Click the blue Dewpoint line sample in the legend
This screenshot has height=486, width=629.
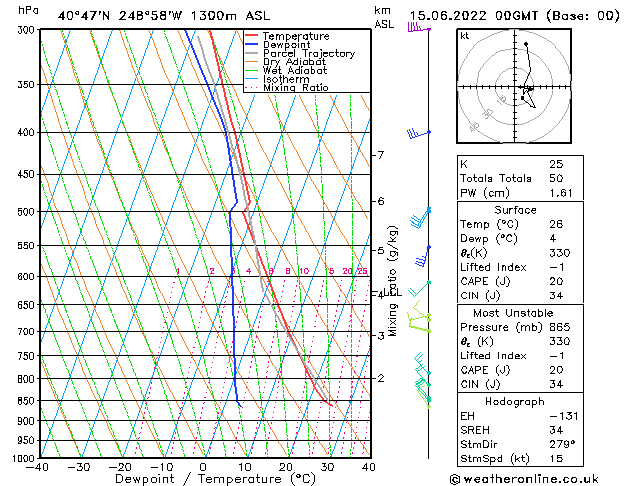click(x=251, y=45)
